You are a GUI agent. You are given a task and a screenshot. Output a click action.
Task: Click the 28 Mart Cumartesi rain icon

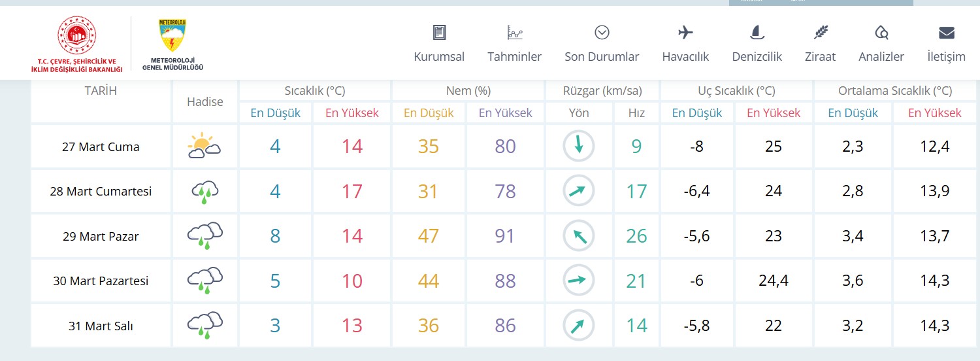[x=204, y=191]
